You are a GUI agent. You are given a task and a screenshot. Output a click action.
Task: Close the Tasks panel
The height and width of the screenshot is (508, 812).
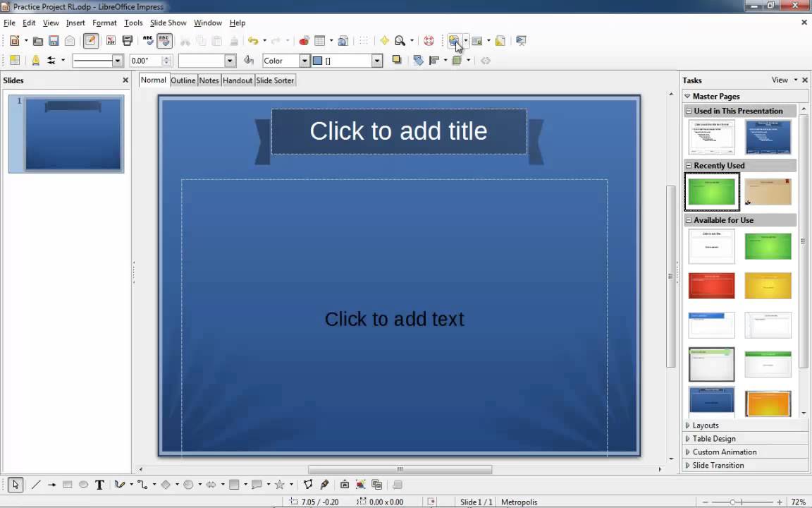tap(805, 80)
